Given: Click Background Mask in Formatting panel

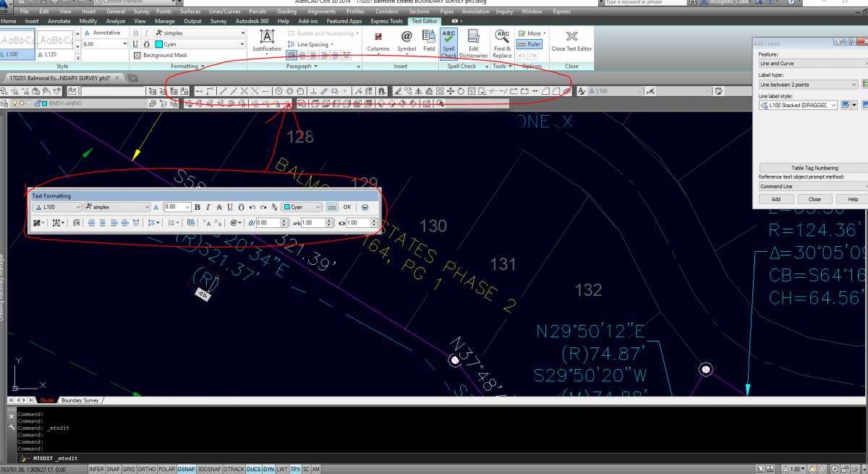Looking at the screenshot, I should pyautogui.click(x=160, y=55).
